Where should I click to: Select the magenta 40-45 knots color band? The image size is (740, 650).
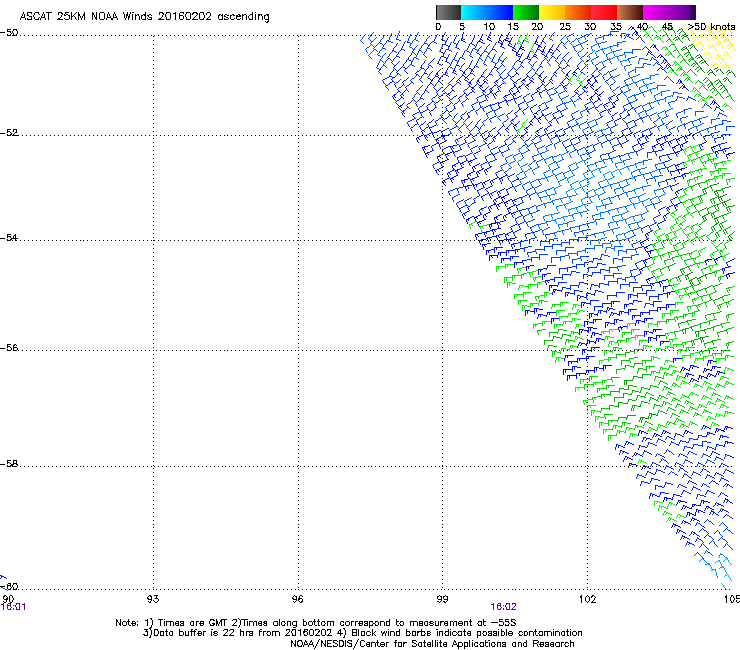656,12
